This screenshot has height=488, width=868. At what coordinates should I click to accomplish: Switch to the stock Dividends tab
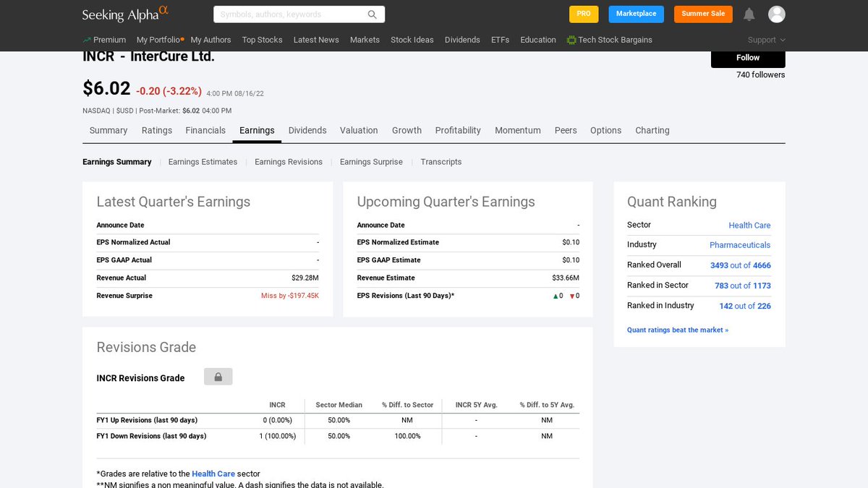307,130
